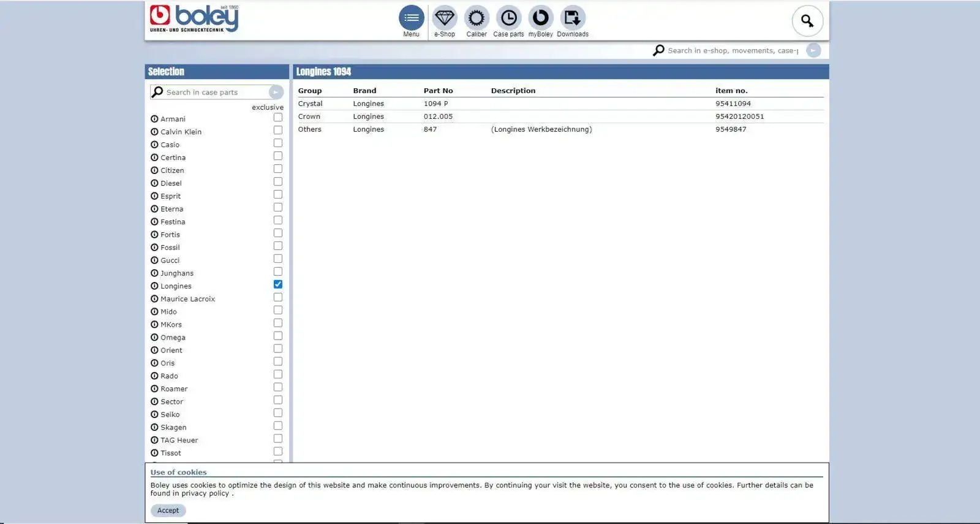Check the Maurice Lacroix exclusive checkbox
The image size is (980, 524).
tap(278, 297)
